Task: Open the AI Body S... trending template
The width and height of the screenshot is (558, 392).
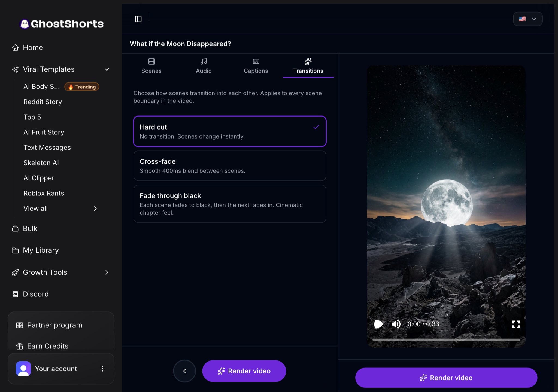Action: pyautogui.click(x=41, y=87)
